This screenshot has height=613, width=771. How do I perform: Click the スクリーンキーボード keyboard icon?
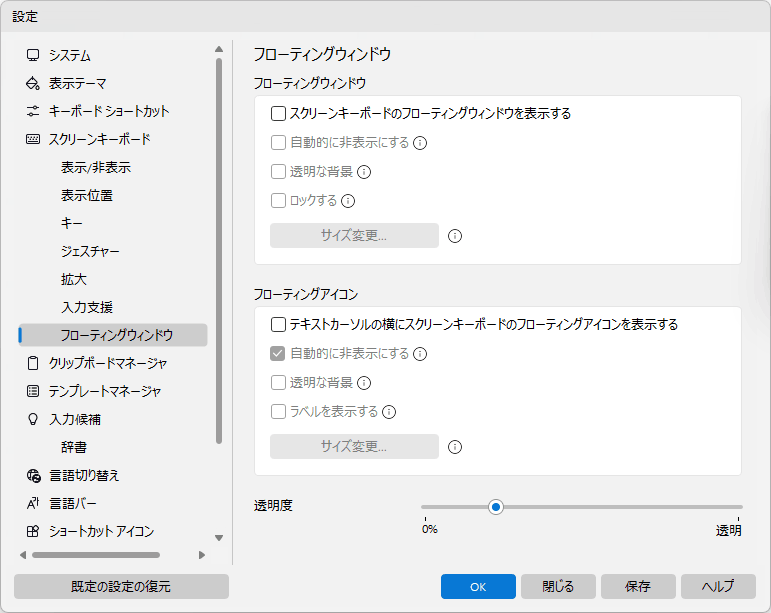tap(33, 139)
